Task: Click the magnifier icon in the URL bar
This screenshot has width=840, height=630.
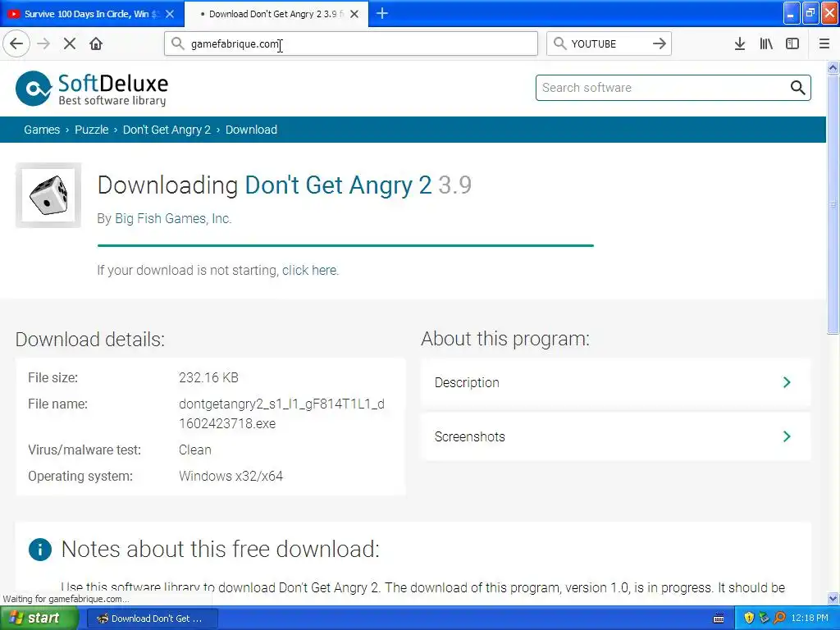Action: point(177,43)
